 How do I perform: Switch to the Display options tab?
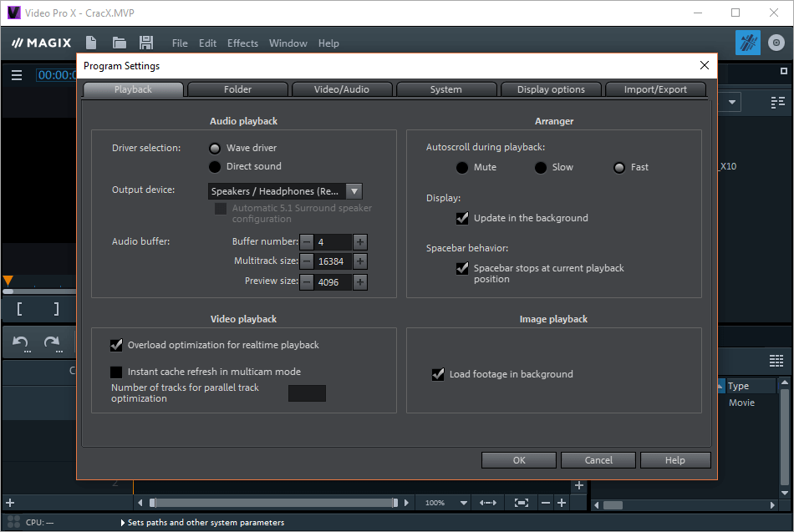click(551, 89)
